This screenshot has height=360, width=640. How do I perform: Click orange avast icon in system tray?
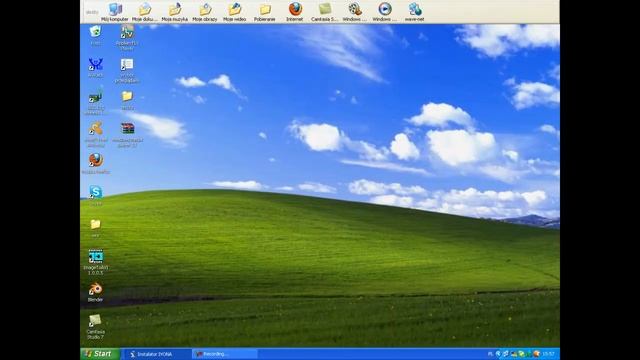[x=537, y=354]
